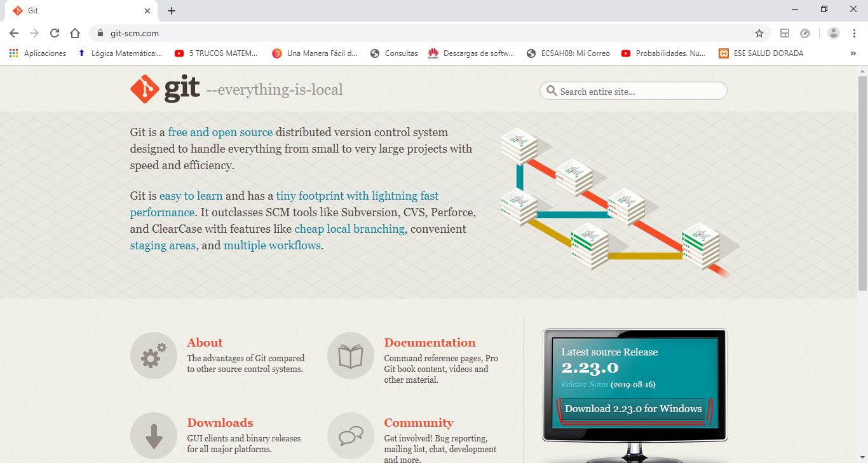Click the round compass extension icon
Image resolution: width=868 pixels, height=463 pixels.
click(805, 33)
